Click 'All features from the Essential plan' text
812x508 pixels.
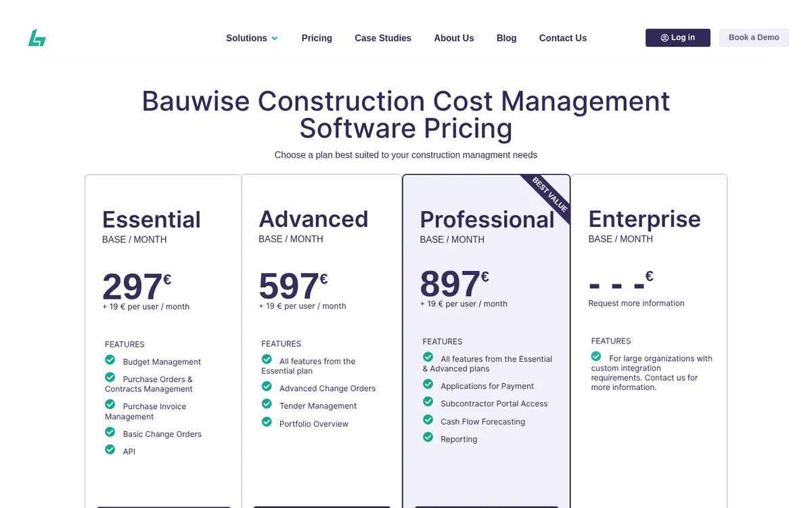tap(309, 366)
